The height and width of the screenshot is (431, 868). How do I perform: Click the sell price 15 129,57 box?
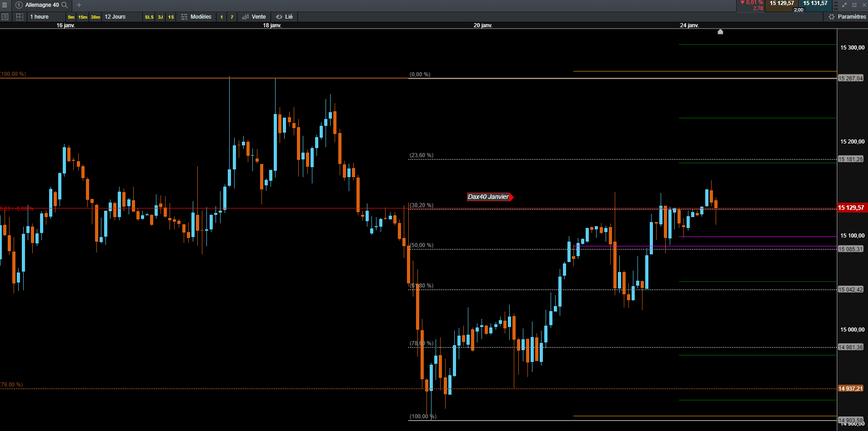tap(782, 5)
